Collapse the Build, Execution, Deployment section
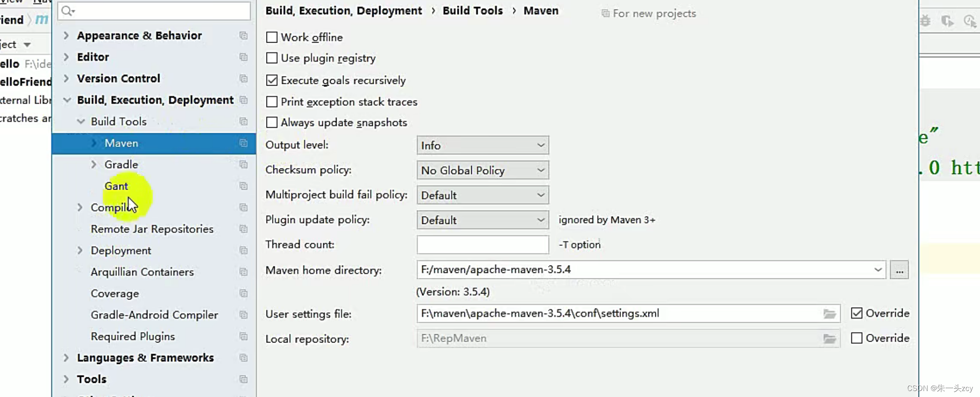The width and height of the screenshot is (980, 397). 66,100
